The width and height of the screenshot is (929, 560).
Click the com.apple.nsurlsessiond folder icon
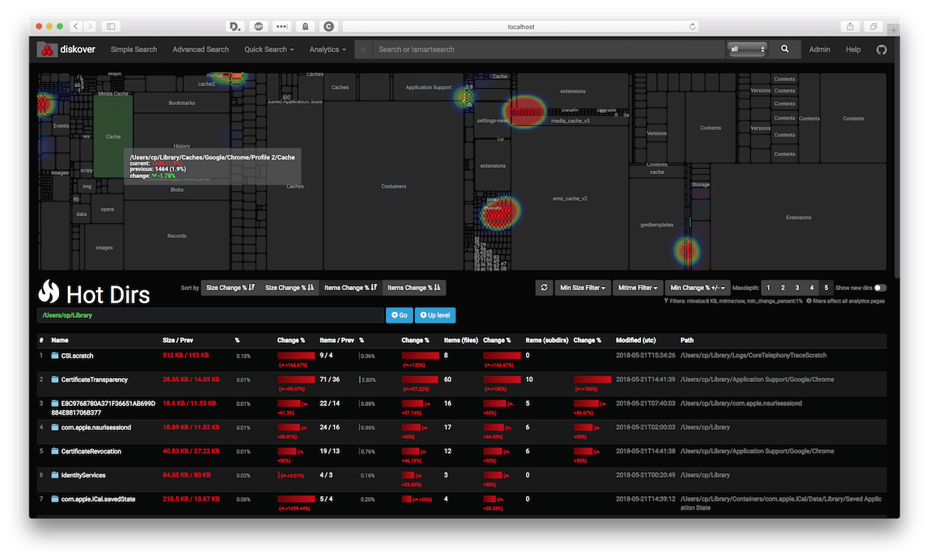pyautogui.click(x=54, y=428)
